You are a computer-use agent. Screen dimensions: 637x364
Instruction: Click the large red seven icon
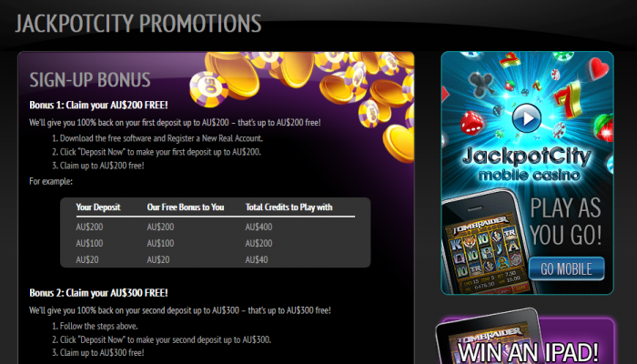tap(570, 98)
